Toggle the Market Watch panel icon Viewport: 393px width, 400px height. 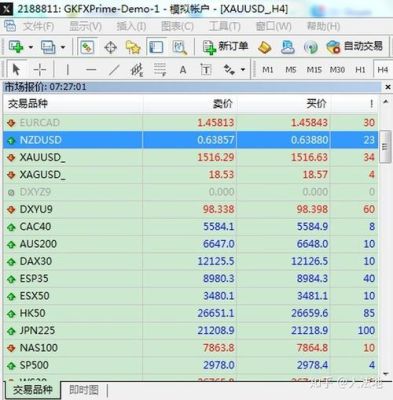coord(87,47)
